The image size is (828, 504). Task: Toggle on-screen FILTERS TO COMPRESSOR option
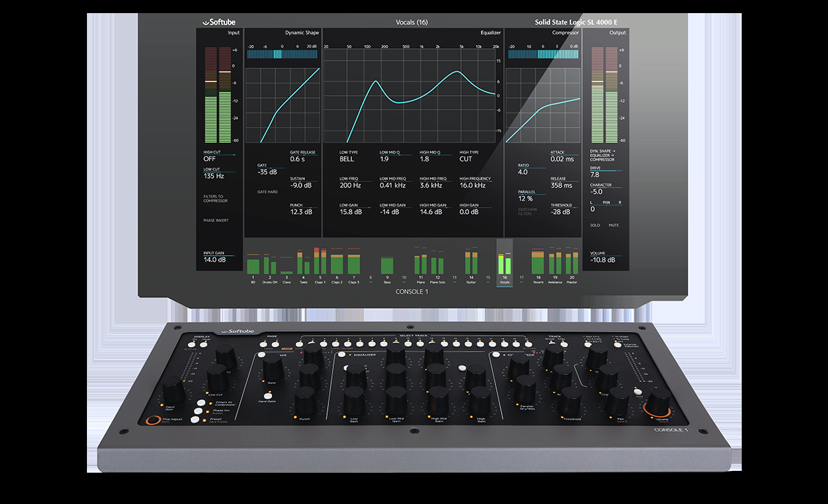[x=214, y=200]
